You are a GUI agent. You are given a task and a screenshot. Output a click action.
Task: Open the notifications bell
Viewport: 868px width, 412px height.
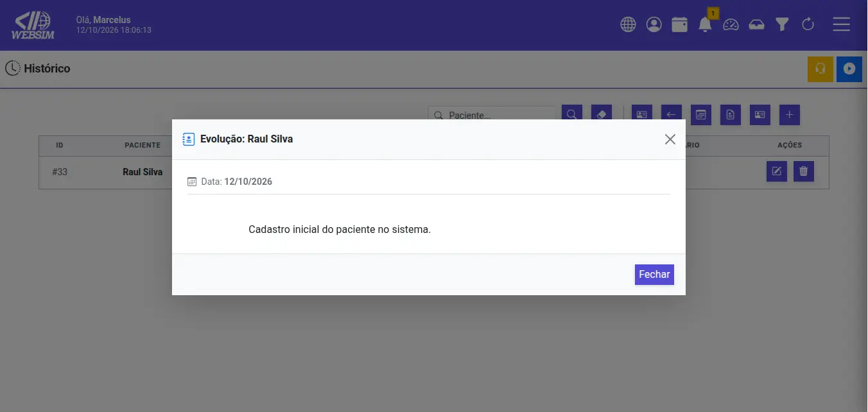[705, 25]
